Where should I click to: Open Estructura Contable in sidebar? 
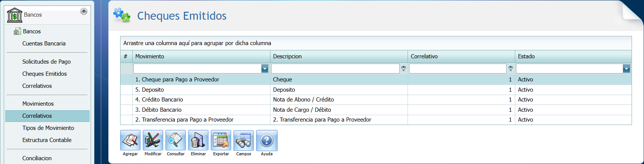[47, 140]
